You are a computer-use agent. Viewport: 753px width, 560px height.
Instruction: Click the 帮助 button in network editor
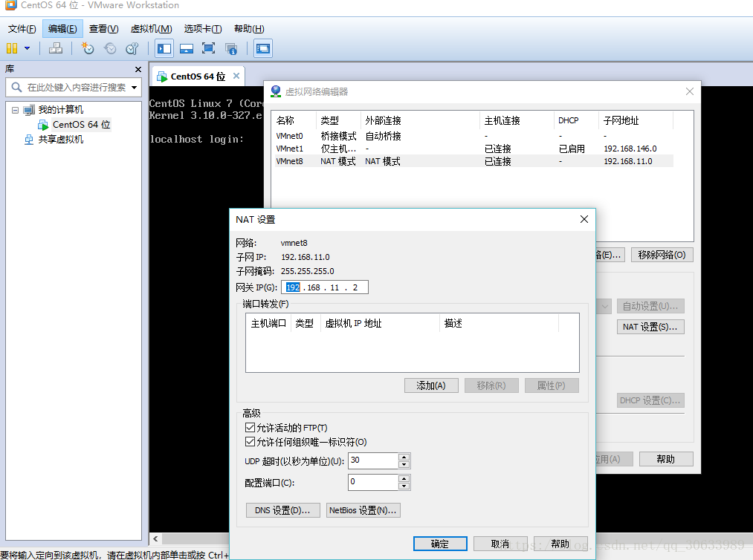(666, 459)
